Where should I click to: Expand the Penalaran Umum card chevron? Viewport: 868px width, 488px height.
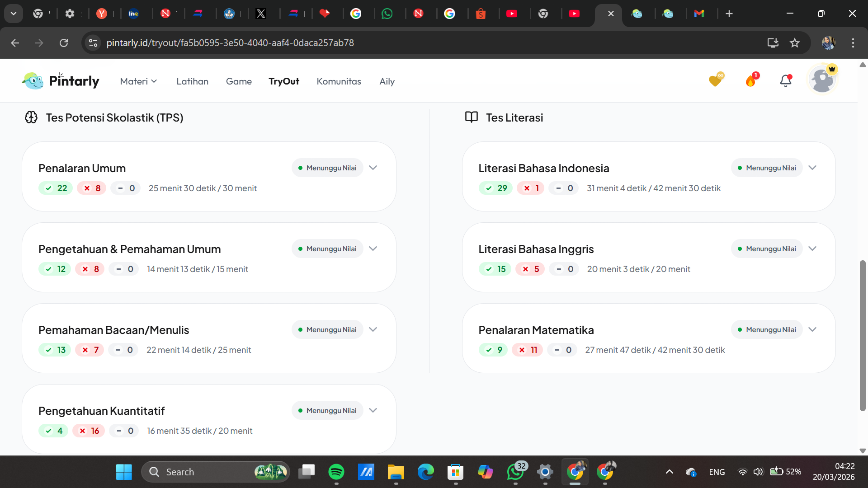point(373,168)
